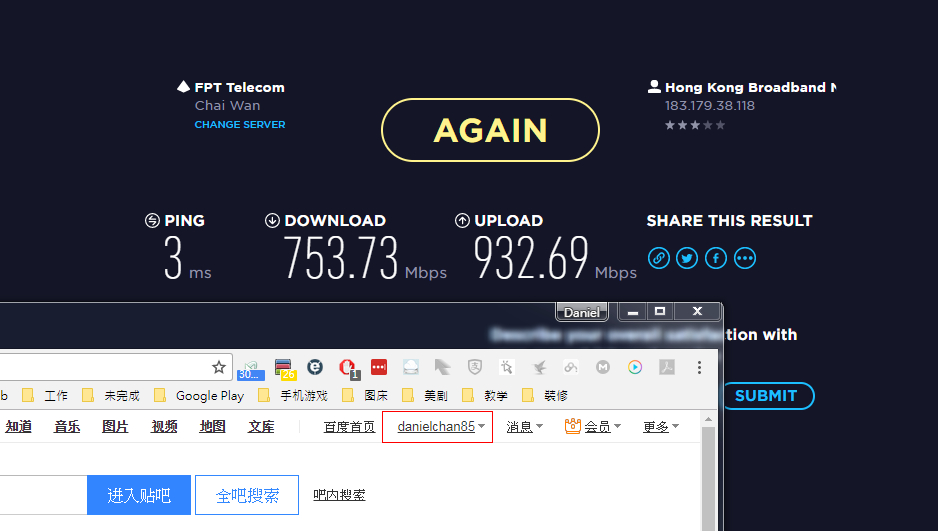Open the 未完成 bookmark folder
938x531 pixels.
pyautogui.click(x=111, y=396)
